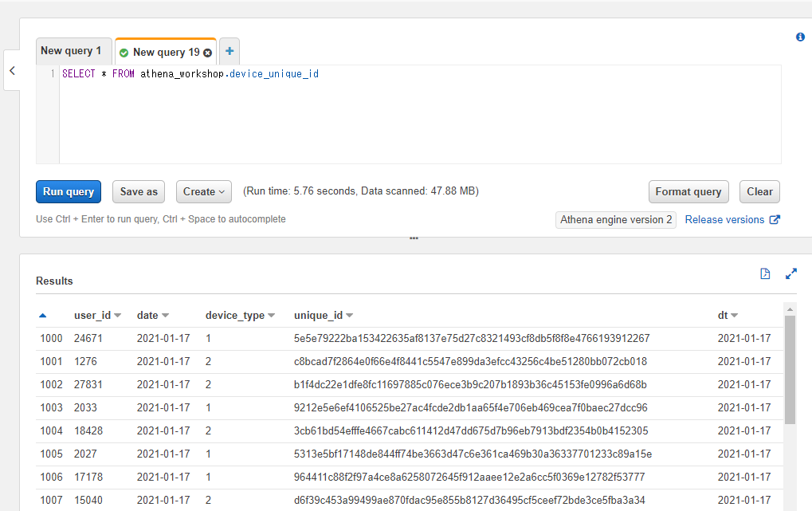Open device_type column sort dropdown

pyautogui.click(x=272, y=315)
